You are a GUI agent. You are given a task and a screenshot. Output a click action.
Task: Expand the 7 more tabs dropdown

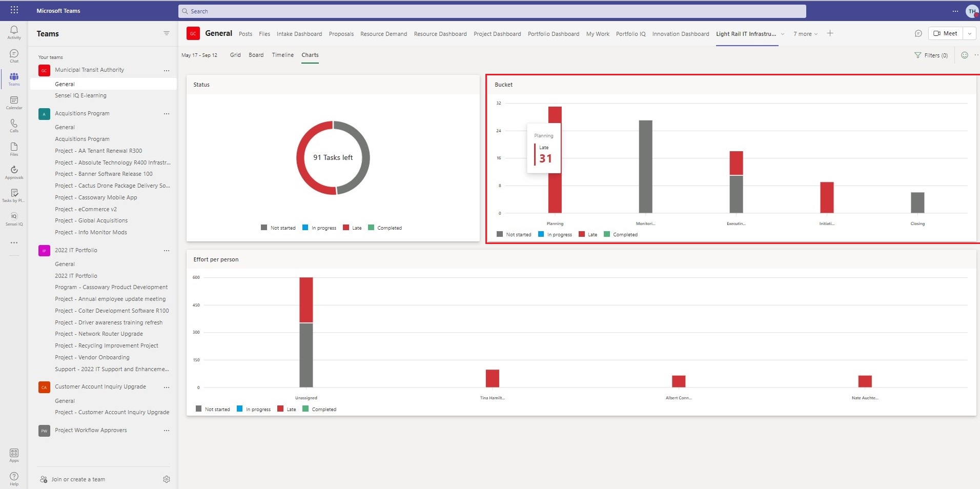pos(805,34)
